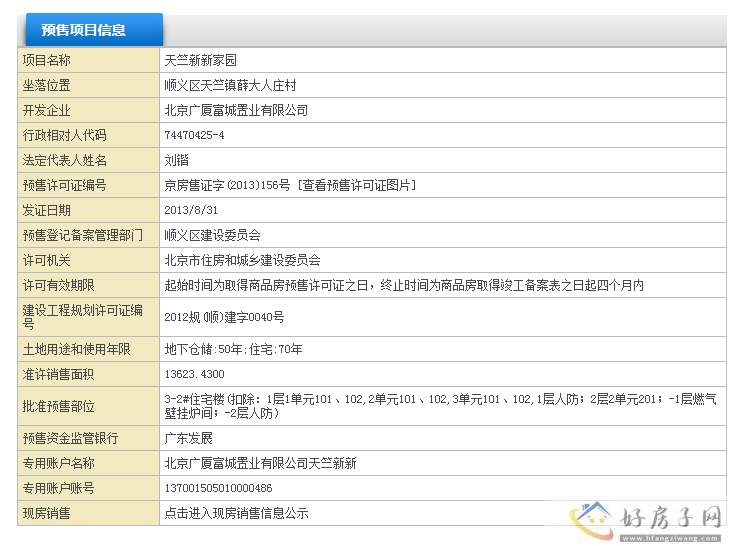
Task: Click the 开发企业 label cell
Action: point(88,110)
